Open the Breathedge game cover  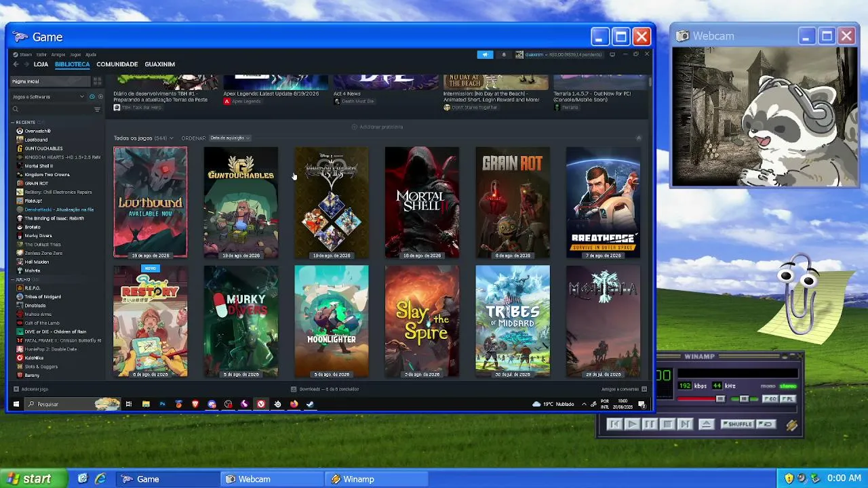[603, 203]
